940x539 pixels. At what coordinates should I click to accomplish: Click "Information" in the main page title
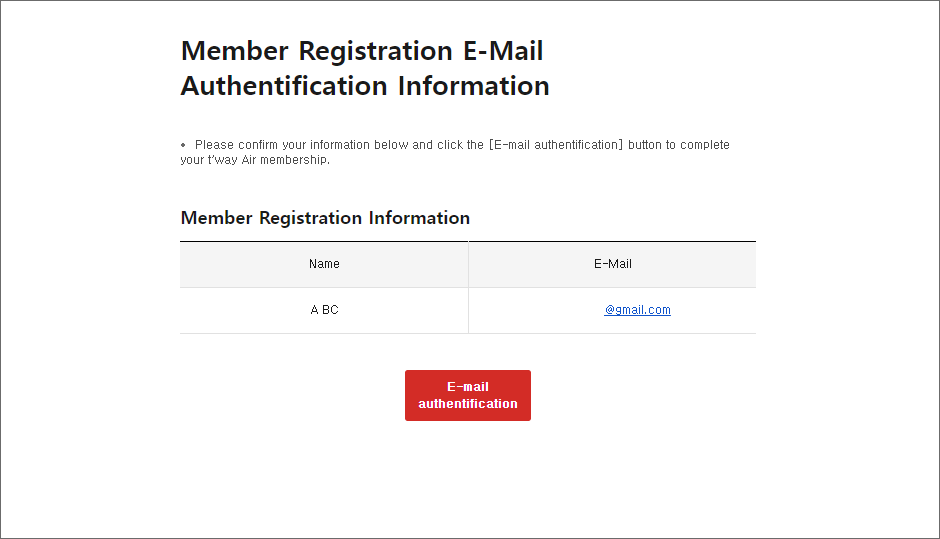[x=473, y=86]
